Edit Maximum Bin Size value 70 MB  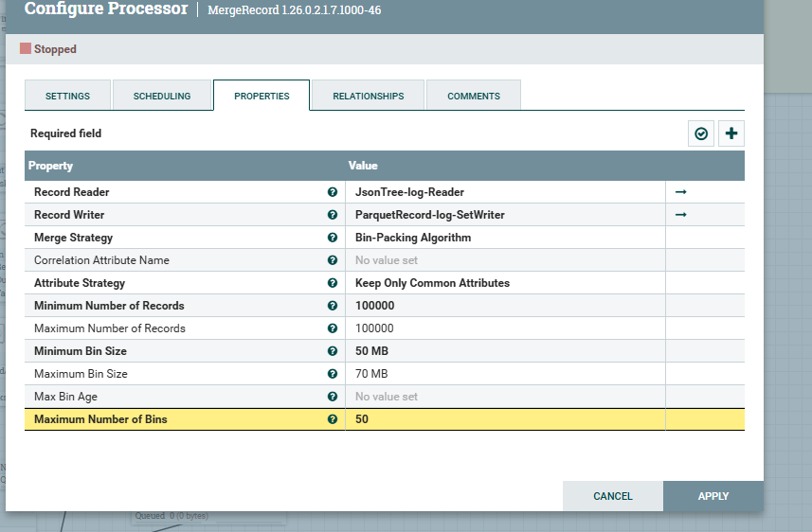click(x=505, y=374)
